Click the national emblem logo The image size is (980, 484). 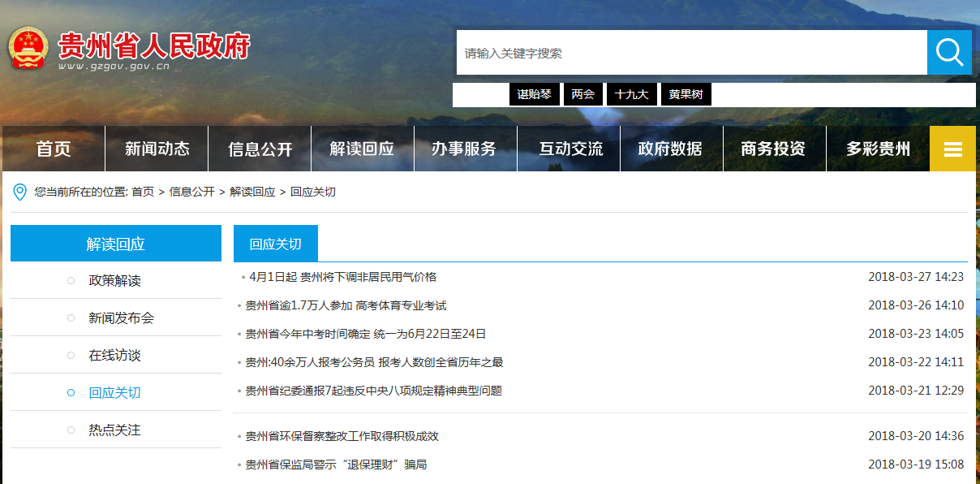28,50
